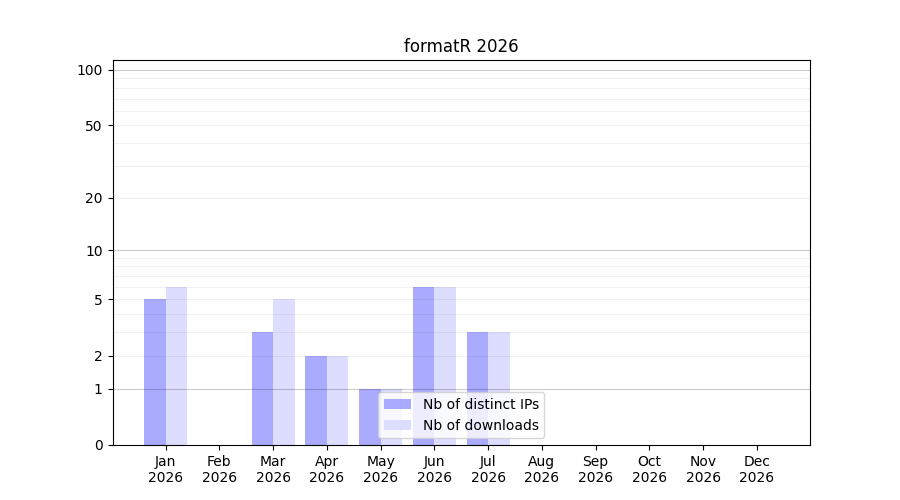Viewport: 900px width, 500px height.
Task: Click the chart title "formatR 2026"
Action: [x=461, y=46]
